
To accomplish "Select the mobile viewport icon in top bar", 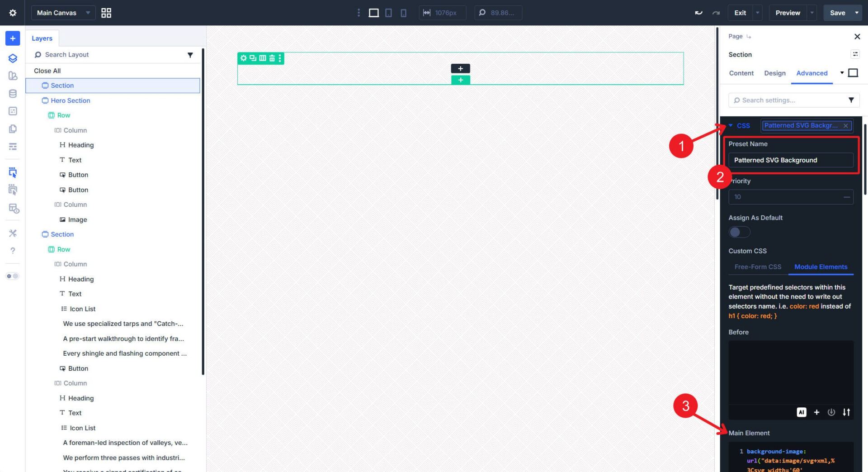I will coord(403,13).
